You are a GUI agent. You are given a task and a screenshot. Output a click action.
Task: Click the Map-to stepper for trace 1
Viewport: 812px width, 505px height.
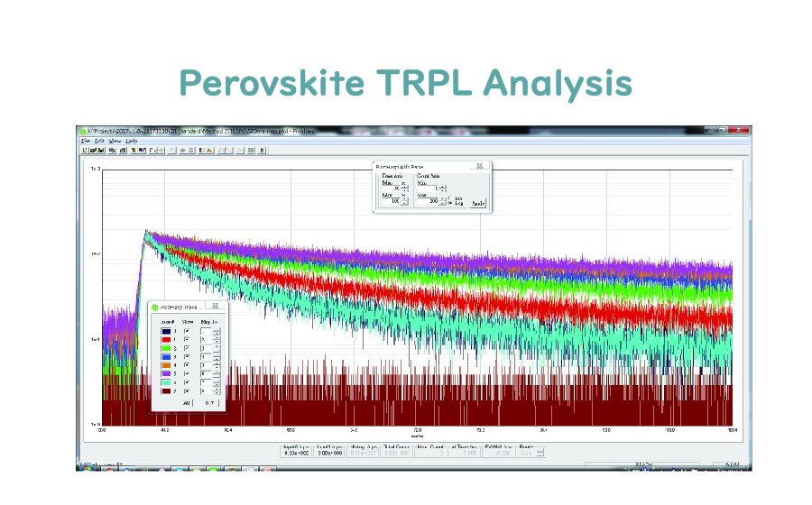tap(217, 340)
